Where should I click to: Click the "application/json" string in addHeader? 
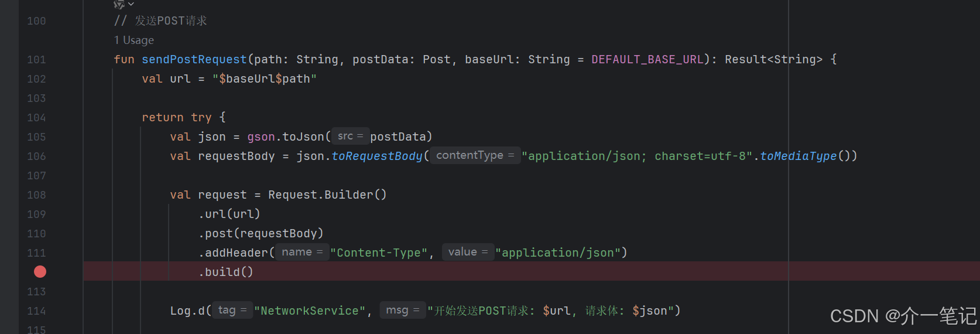[x=558, y=253]
